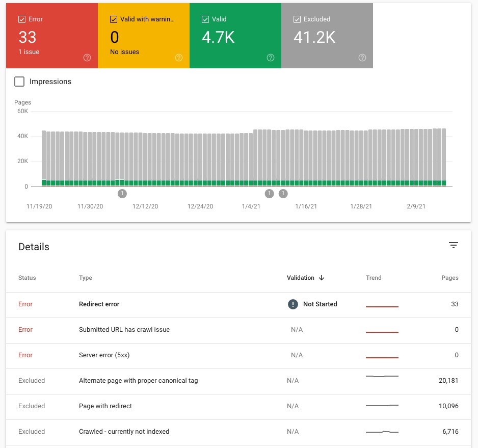Click the 33 error count on red card
478x448 pixels.
[x=28, y=37]
